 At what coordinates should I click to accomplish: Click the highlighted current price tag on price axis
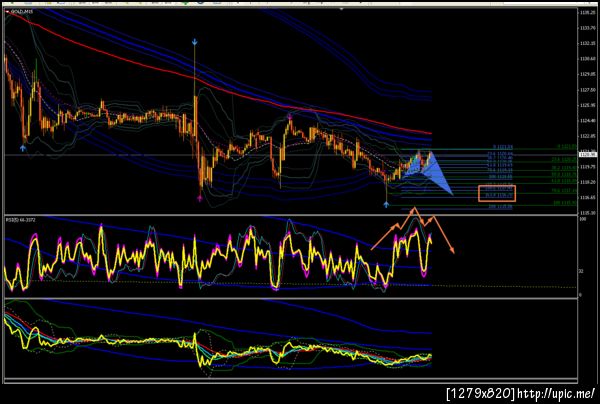click(x=589, y=155)
